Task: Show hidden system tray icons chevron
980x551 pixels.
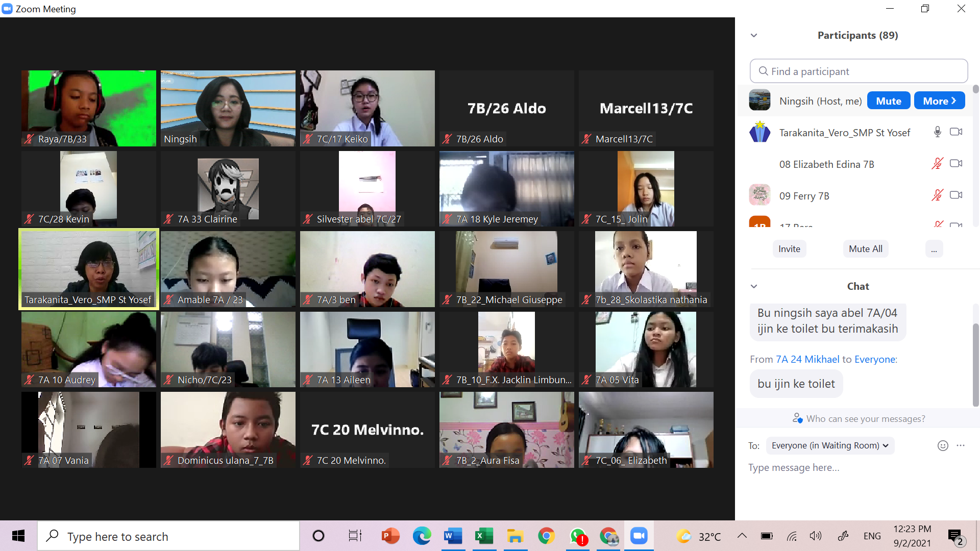Action: click(x=742, y=536)
